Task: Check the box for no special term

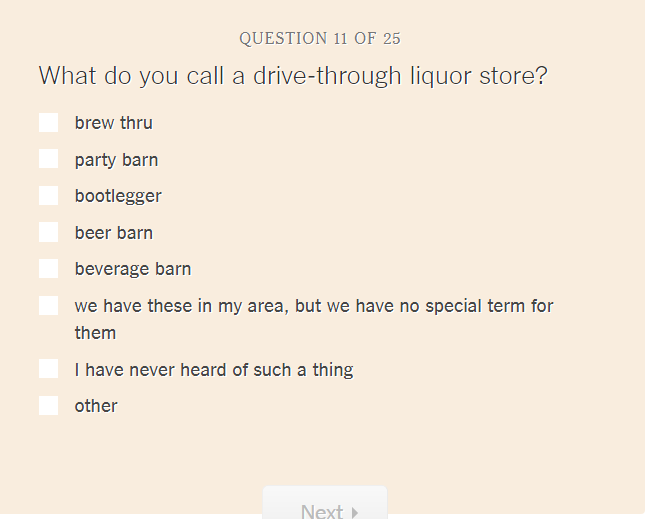Action: coord(49,306)
